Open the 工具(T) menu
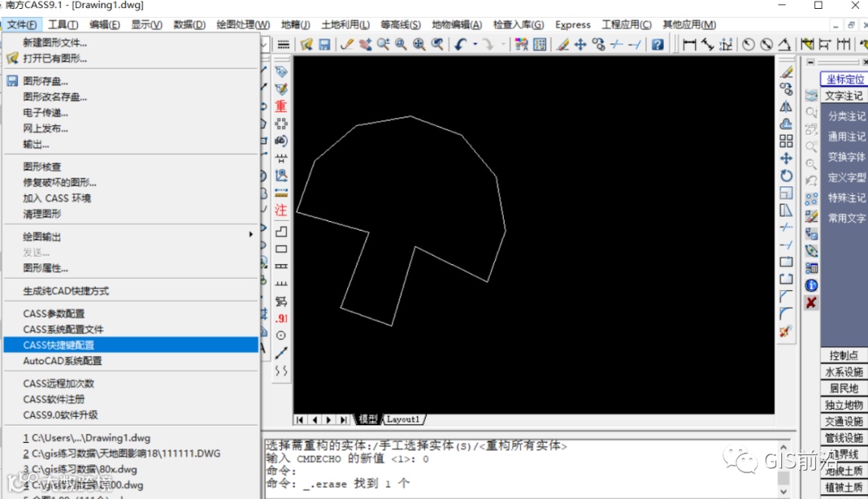This screenshot has height=499, width=868. point(63,25)
